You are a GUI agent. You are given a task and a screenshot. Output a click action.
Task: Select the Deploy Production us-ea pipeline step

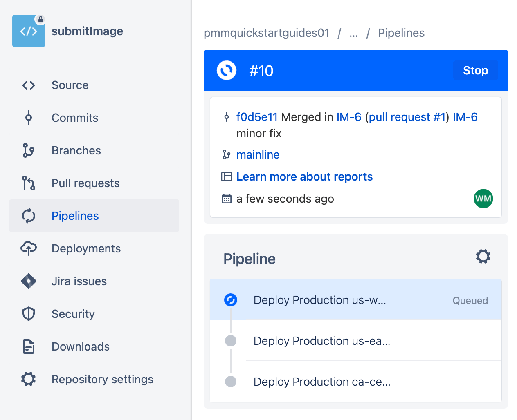point(322,341)
